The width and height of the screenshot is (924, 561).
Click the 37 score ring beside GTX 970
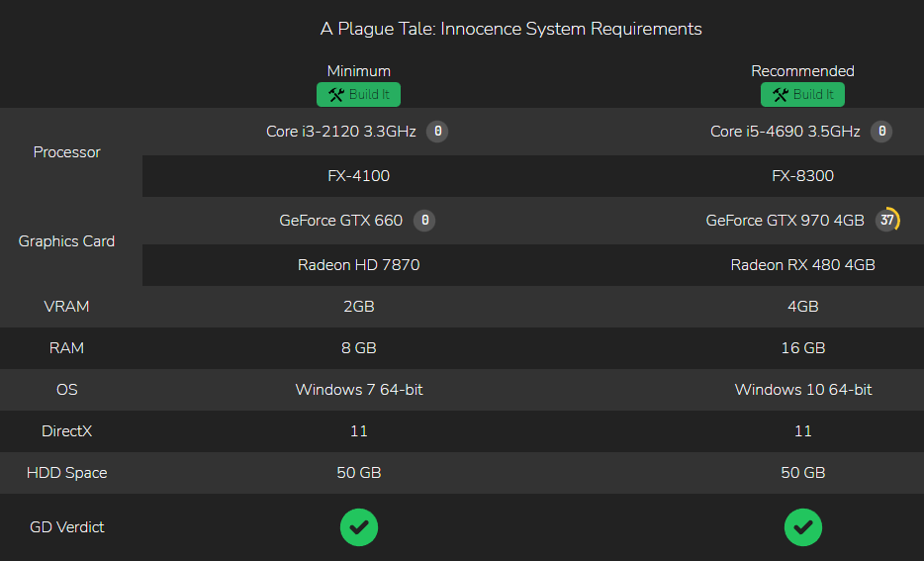click(887, 221)
